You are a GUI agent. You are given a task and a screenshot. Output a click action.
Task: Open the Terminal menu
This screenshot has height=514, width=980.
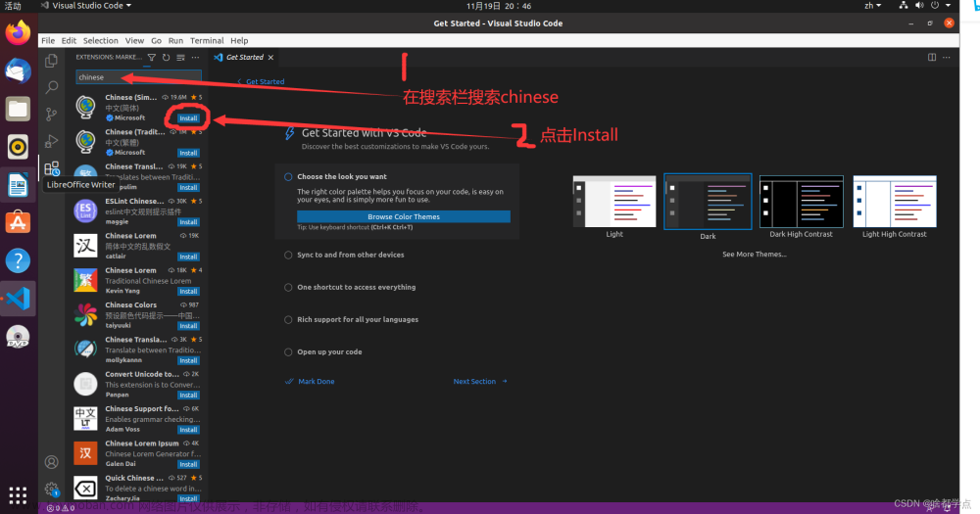coord(207,40)
